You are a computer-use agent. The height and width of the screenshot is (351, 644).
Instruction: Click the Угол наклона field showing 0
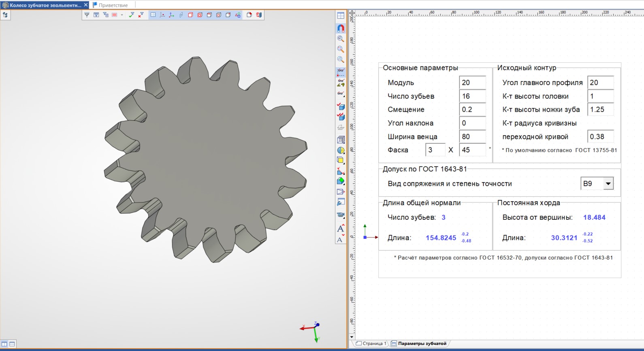point(472,123)
